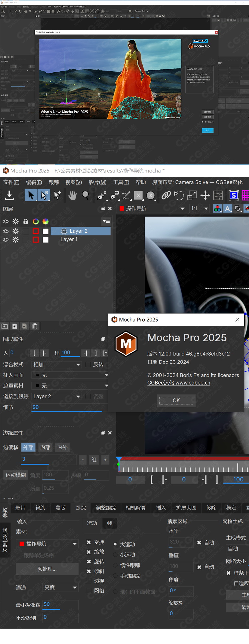This screenshot has width=249, height=644.
Task: Open the 遮罩素材 dropdown
Action: (x=70, y=386)
